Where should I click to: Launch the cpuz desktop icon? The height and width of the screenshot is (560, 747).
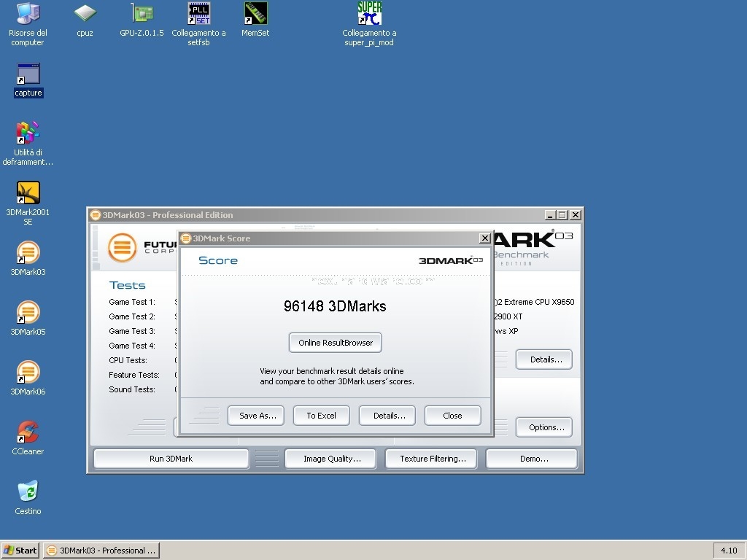click(85, 20)
